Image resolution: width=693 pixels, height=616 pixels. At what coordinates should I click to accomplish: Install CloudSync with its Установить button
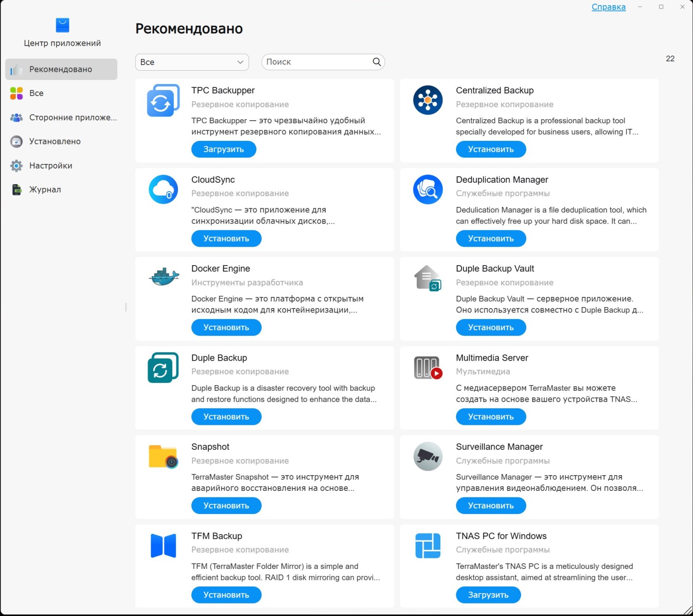(x=226, y=238)
